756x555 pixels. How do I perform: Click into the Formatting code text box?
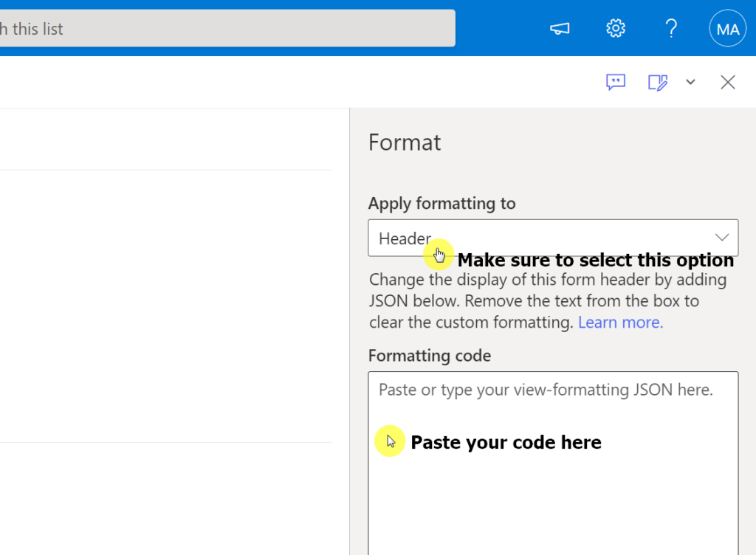[x=553, y=463]
